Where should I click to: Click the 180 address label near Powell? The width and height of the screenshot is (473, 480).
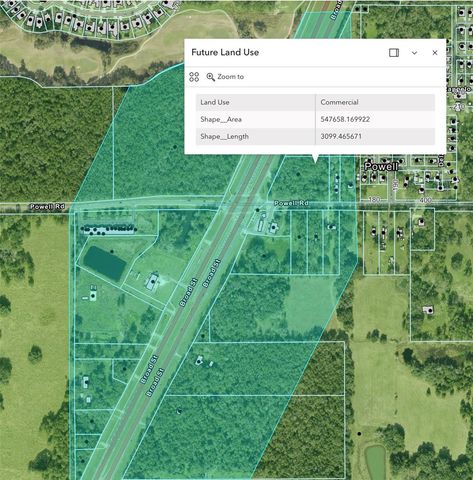375,200
